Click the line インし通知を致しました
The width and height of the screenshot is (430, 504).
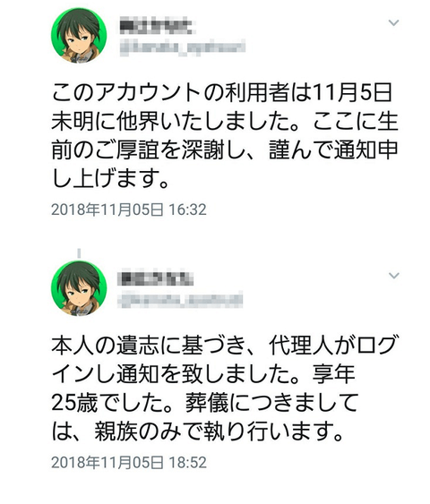point(203,374)
